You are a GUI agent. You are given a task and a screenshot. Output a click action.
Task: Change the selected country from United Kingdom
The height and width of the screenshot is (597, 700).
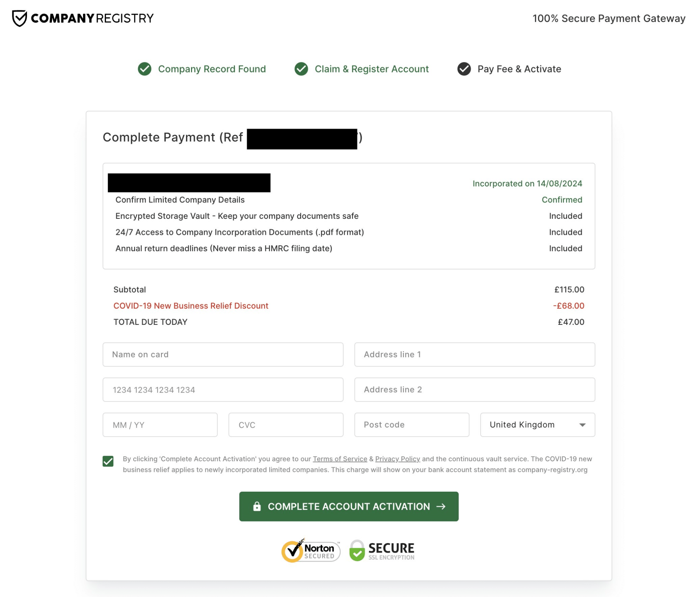pyautogui.click(x=537, y=425)
